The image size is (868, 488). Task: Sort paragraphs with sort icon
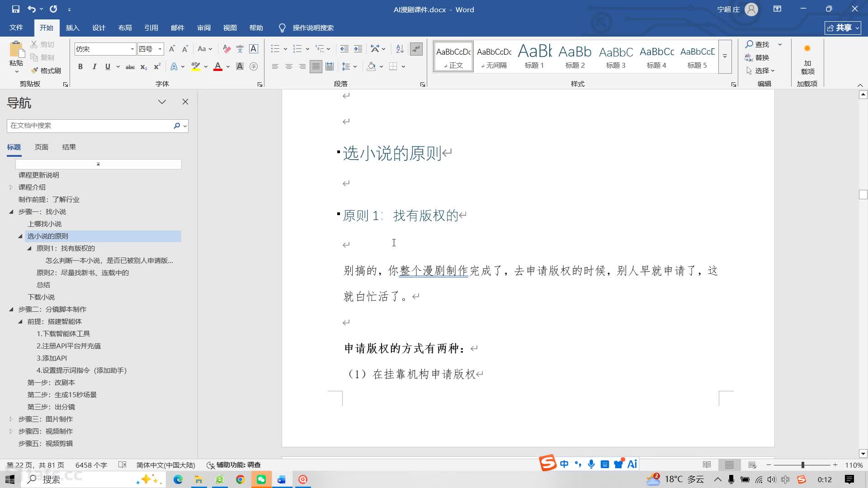tap(400, 49)
